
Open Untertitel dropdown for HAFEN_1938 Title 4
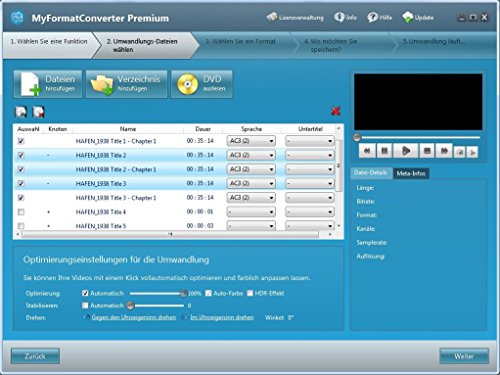pyautogui.click(x=310, y=212)
